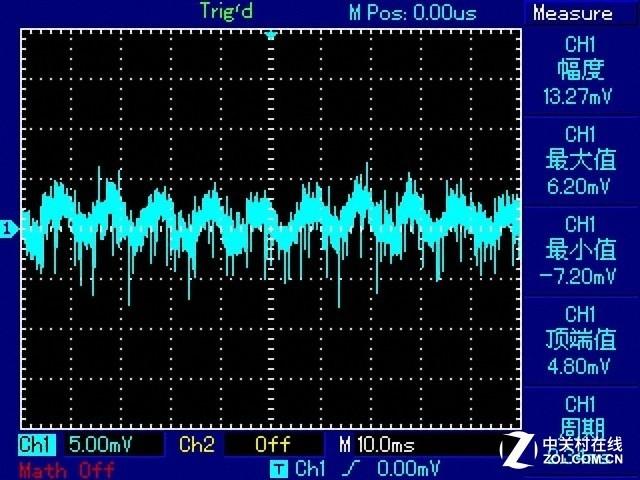The width and height of the screenshot is (640, 480).
Task: Select the rising edge trigger slope icon
Action: [345, 468]
